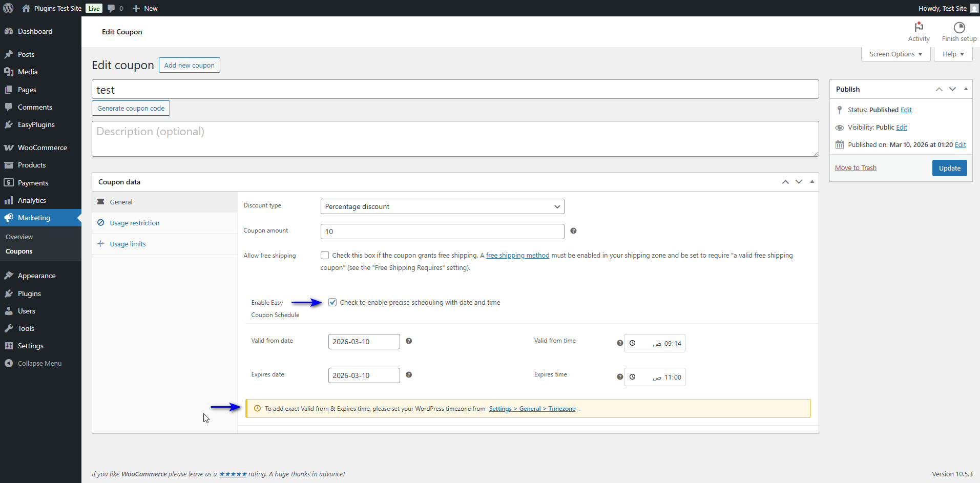Image resolution: width=980 pixels, height=483 pixels.
Task: Click the Valid from date help icon
Action: (409, 341)
